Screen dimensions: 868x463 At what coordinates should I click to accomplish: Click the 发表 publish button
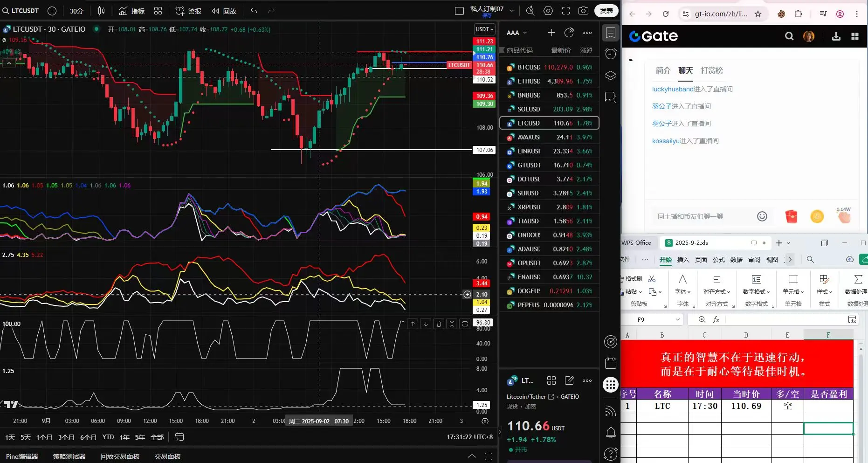tap(606, 11)
